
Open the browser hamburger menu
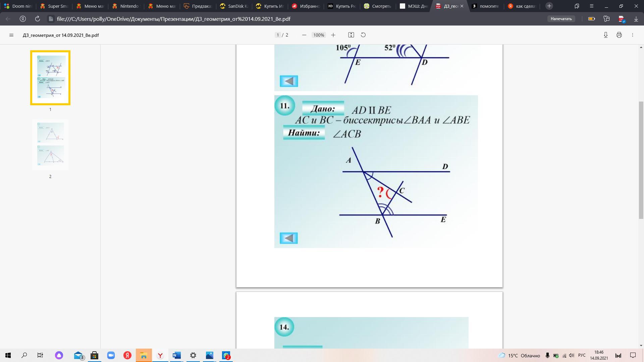591,6
